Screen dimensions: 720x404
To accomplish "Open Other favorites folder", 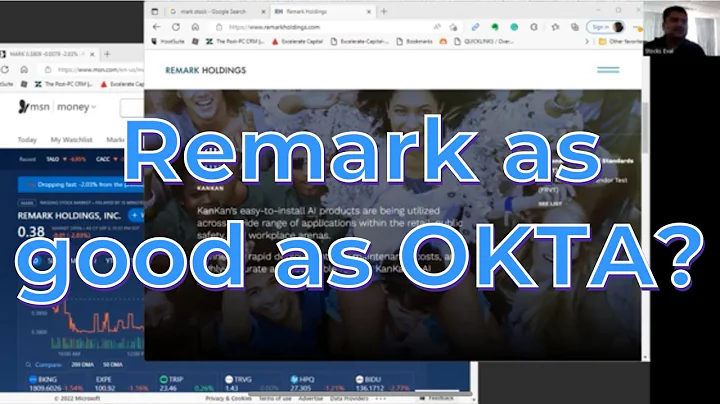I will [x=621, y=41].
